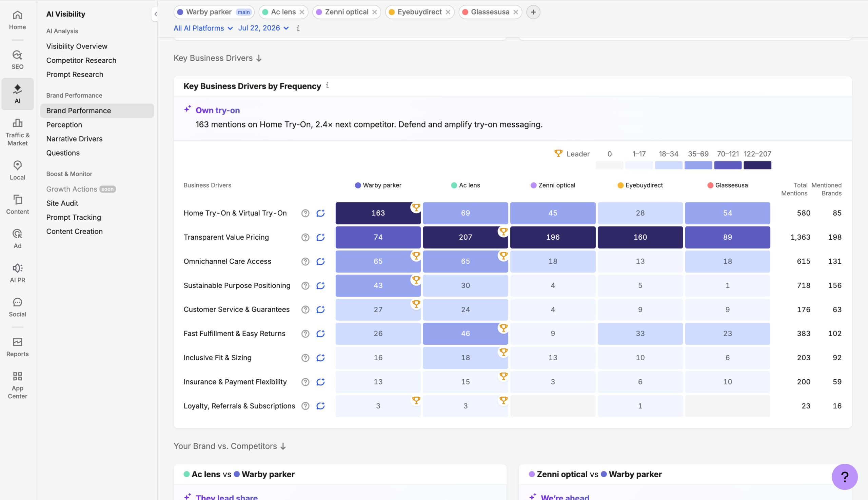Open the Jul 22, 2026 date dropdown
Screen dimensions: 868x500
tap(263, 28)
